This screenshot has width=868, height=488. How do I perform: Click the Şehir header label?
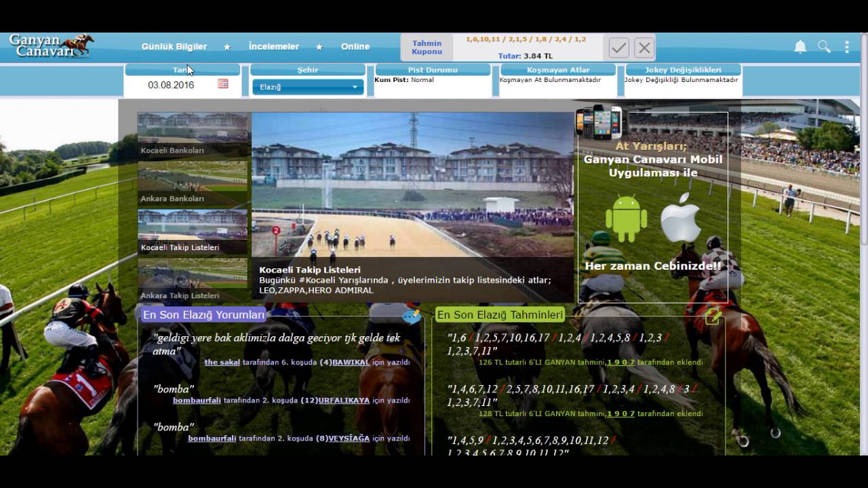[x=307, y=70]
